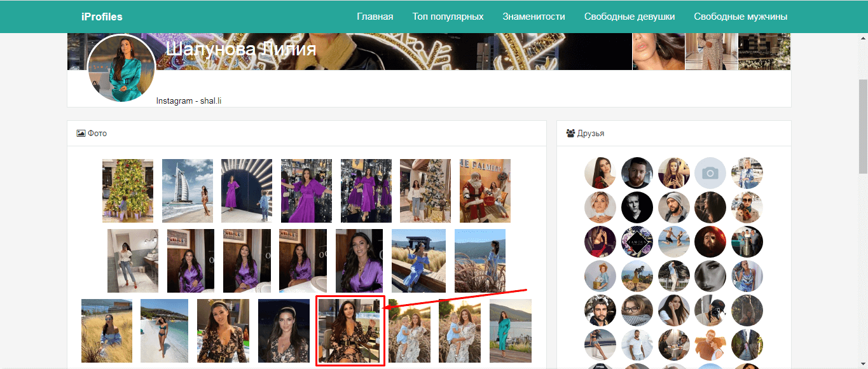Click the people icon beside Друзья heading
This screenshot has height=369, width=868.
pyautogui.click(x=570, y=134)
